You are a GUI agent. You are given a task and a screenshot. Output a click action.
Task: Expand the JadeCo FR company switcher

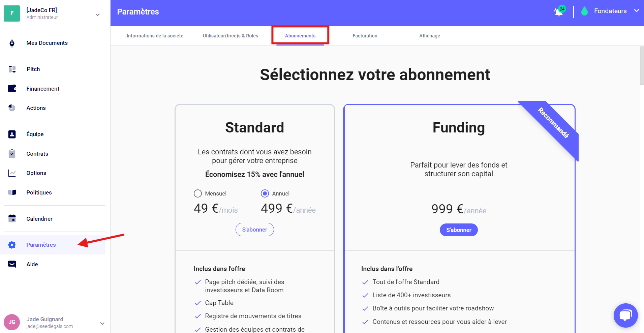[97, 14]
